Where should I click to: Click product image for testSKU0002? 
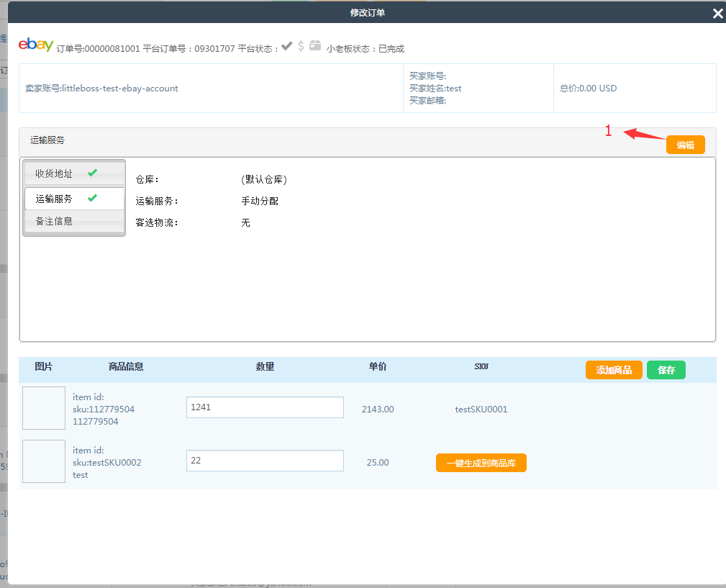click(44, 461)
